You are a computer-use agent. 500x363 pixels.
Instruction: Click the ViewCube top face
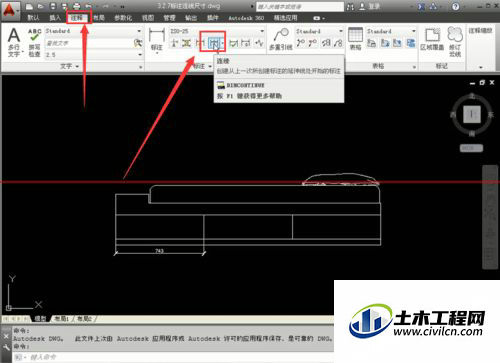(472, 114)
